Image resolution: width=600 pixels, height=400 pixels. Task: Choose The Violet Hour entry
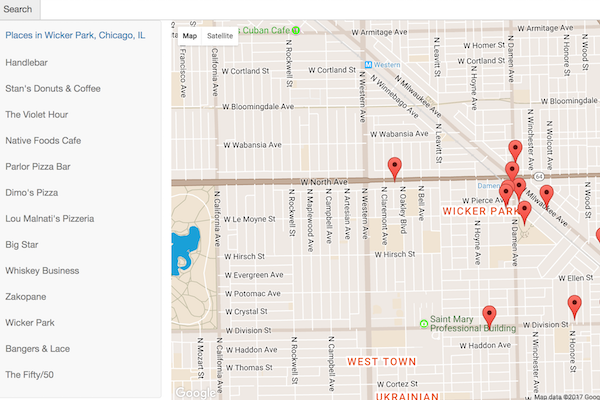[37, 114]
